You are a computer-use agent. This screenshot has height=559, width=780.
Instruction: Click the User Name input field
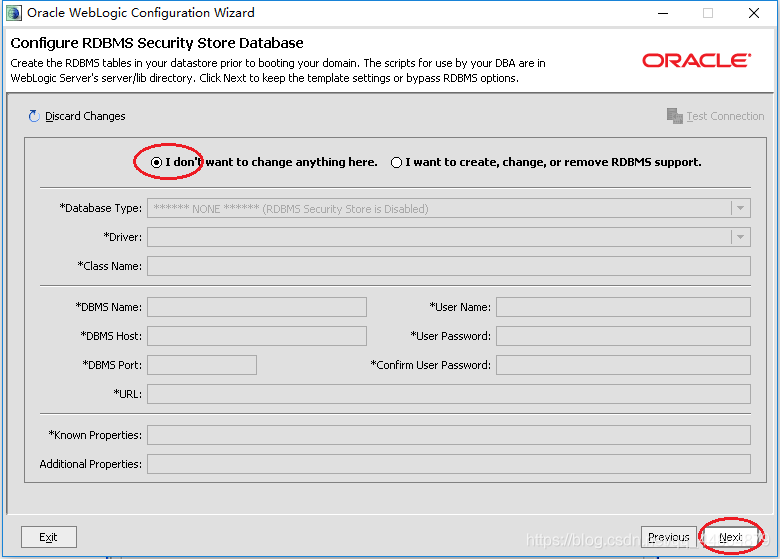click(x=623, y=307)
